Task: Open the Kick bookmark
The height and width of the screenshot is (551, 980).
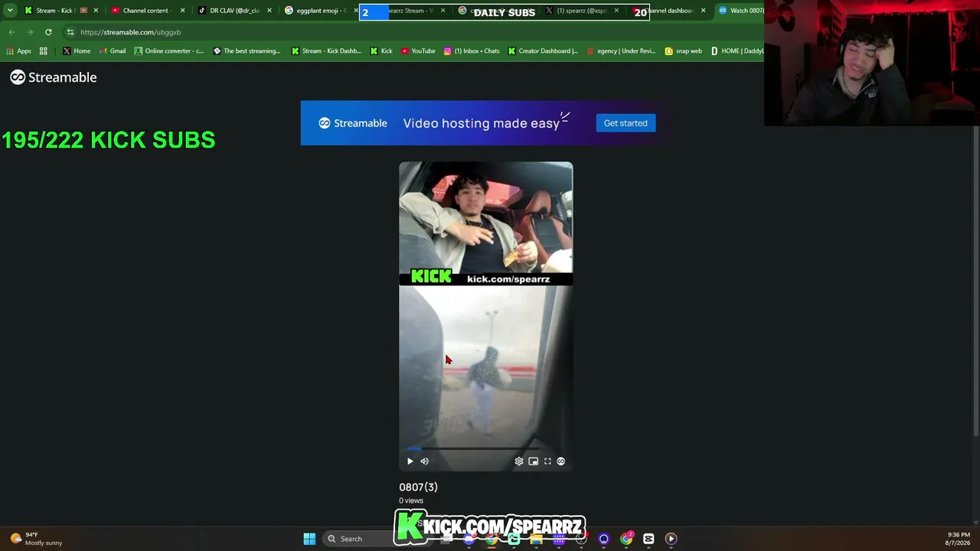Action: [381, 51]
